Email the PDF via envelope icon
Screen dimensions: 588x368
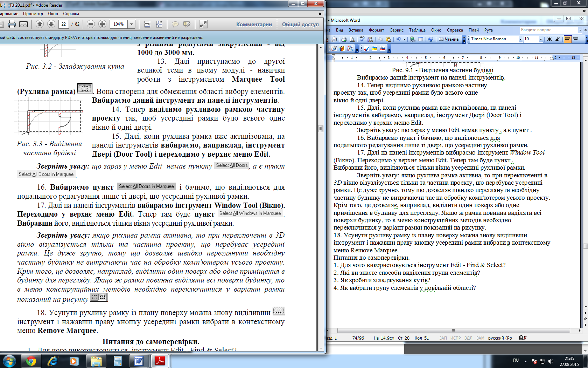point(23,24)
